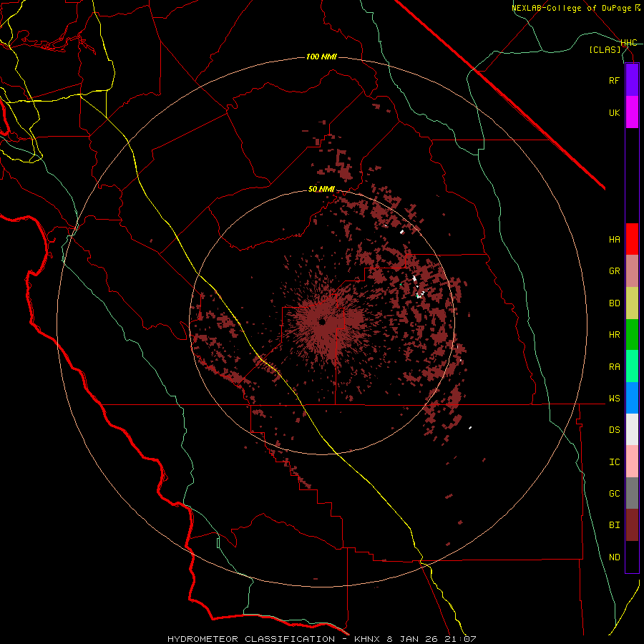Click the RF legend label
The height and width of the screenshot is (644, 644).
tap(614, 80)
